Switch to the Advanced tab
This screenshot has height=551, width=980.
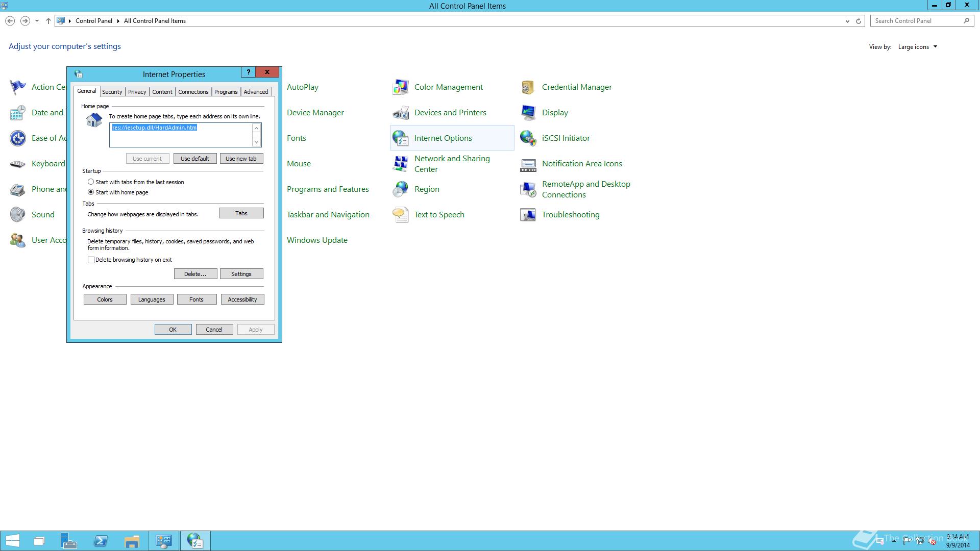[x=256, y=92]
